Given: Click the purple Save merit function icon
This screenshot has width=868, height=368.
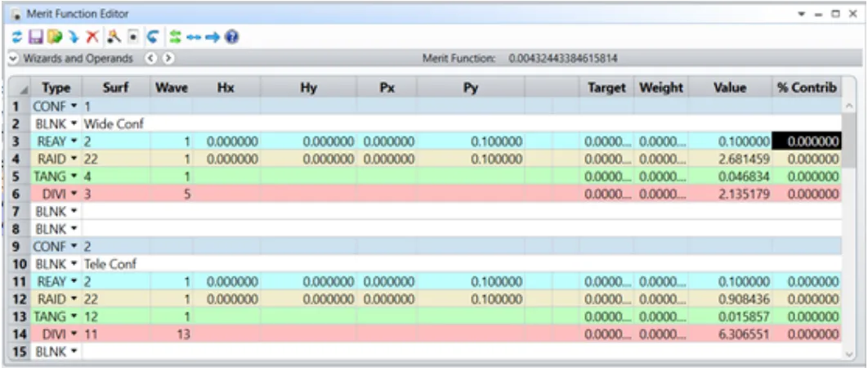Looking at the screenshot, I should [35, 38].
